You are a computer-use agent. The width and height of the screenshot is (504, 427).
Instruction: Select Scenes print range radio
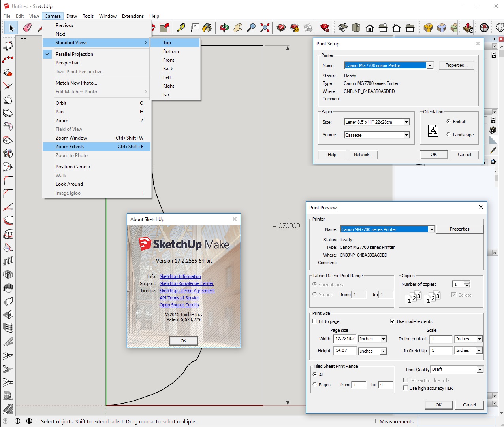314,295
